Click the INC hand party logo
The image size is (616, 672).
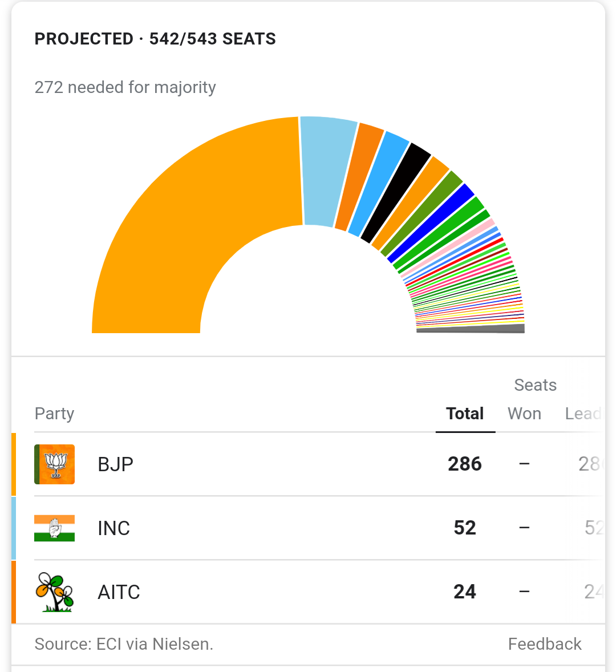pos(55,528)
